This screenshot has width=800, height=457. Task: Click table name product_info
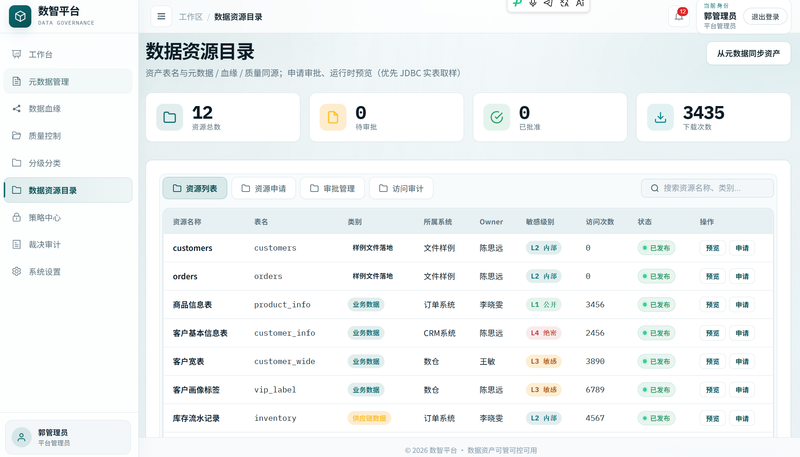(x=282, y=304)
